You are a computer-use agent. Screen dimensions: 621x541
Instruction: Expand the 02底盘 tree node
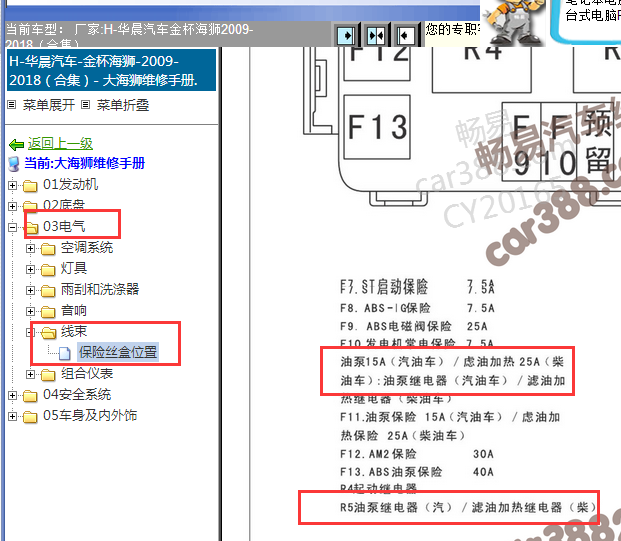12,206
